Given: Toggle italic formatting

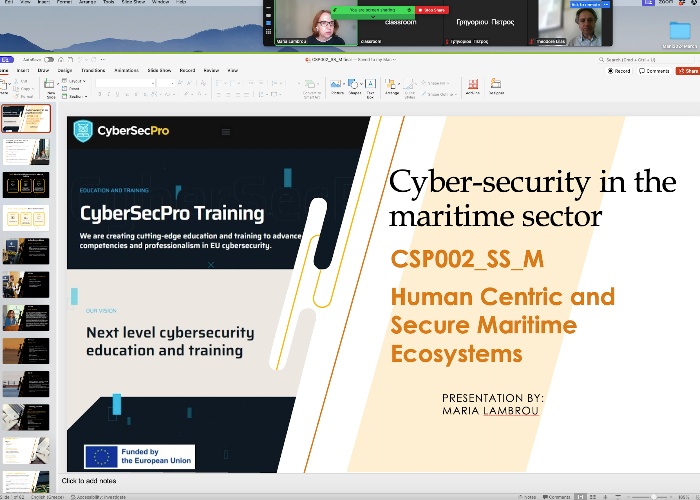Looking at the screenshot, I should click(108, 94).
